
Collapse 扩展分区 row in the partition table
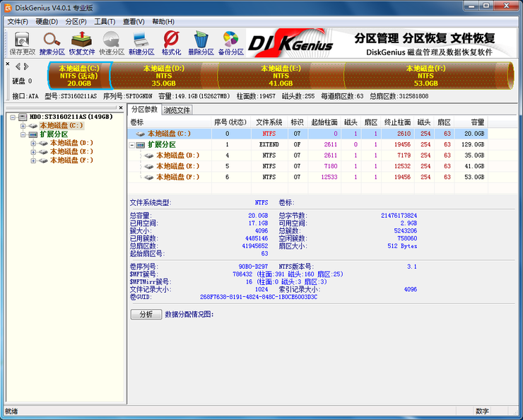click(132, 144)
